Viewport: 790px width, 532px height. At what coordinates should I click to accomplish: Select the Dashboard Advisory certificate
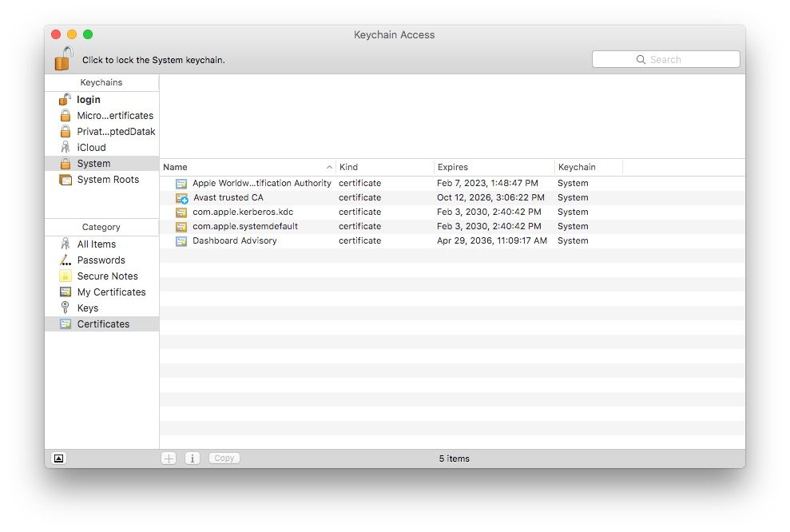click(234, 240)
